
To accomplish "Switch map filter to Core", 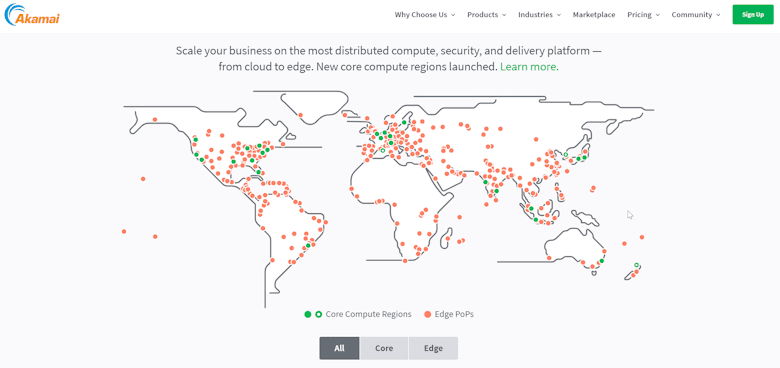I will 384,348.
